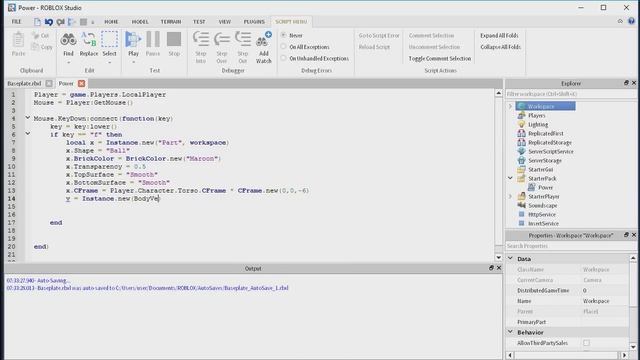Click the Add Watch icon

[264, 40]
